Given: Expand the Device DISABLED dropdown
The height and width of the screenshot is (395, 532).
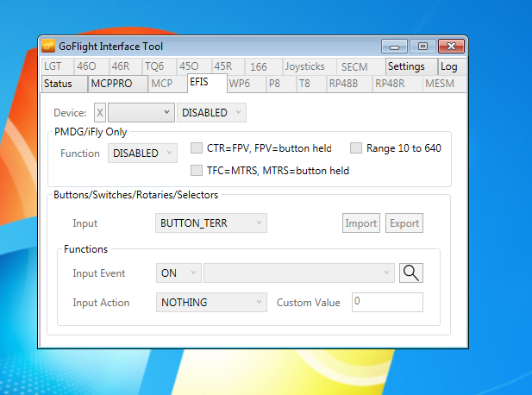Looking at the screenshot, I should [x=211, y=113].
